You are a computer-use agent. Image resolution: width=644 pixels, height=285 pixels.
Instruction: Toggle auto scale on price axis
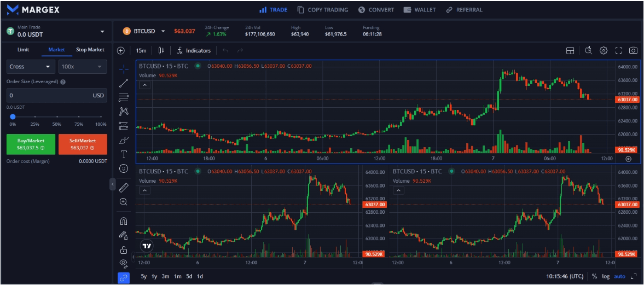click(x=619, y=276)
